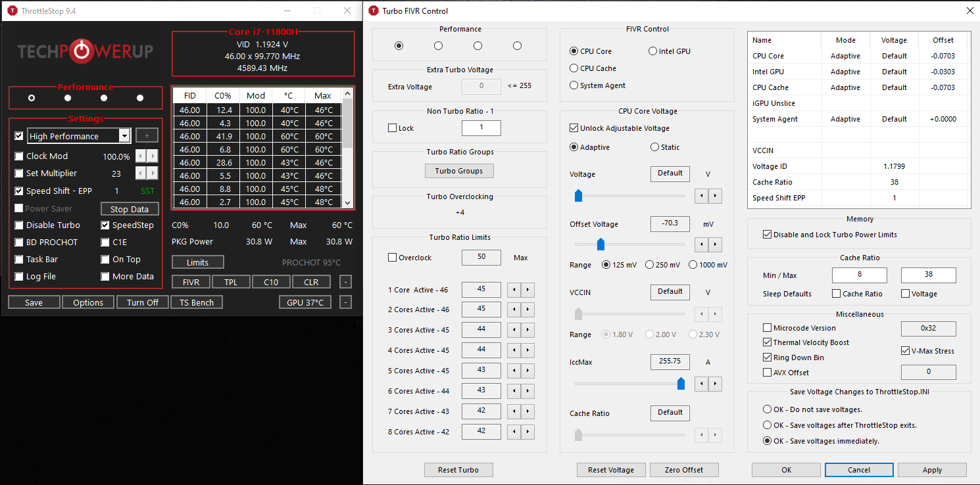Open the Turbo Groups dialog
The width and height of the screenshot is (980, 485).
pyautogui.click(x=459, y=171)
